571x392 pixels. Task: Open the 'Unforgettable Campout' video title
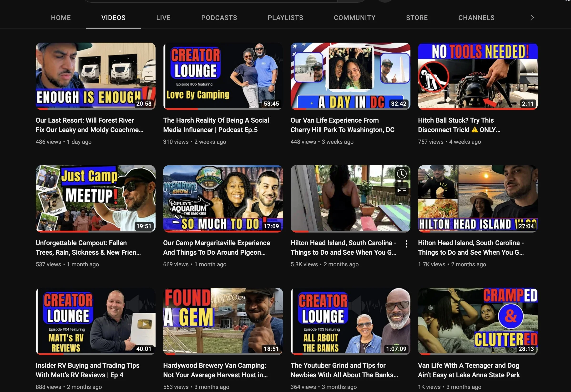(x=88, y=247)
